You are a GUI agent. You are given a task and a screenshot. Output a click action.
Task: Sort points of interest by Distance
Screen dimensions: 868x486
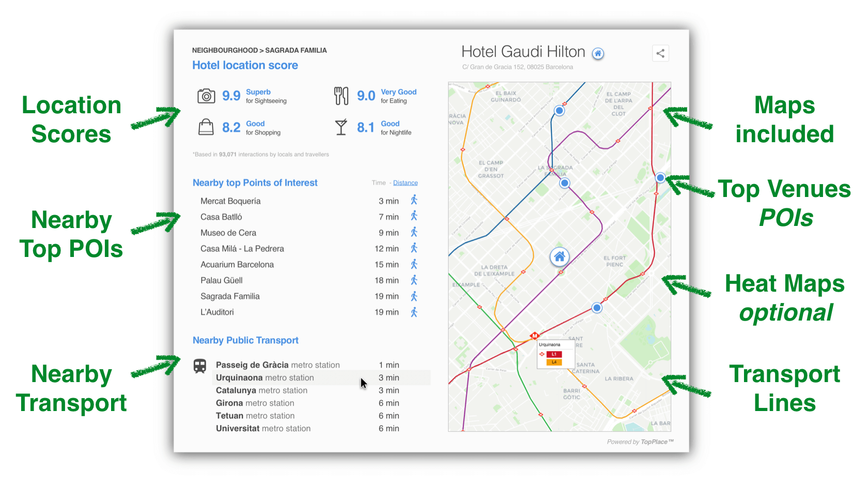[x=406, y=183]
